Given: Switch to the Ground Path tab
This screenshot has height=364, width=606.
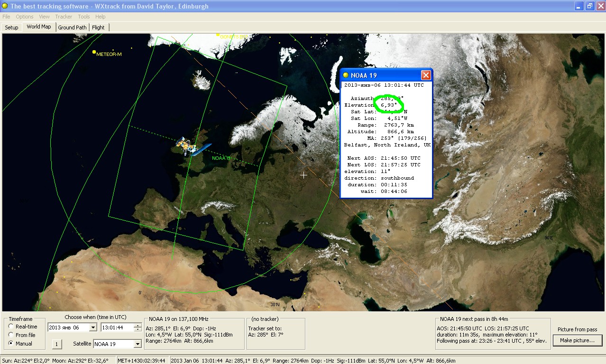Looking at the screenshot, I should (72, 27).
